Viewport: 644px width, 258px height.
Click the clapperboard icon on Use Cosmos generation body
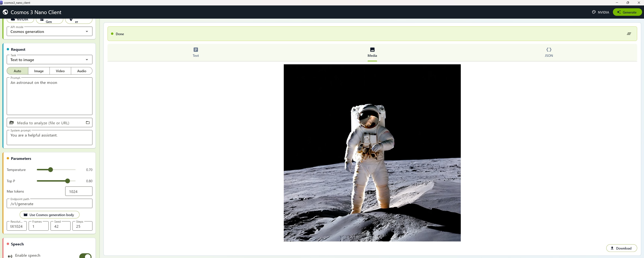pyautogui.click(x=26, y=215)
